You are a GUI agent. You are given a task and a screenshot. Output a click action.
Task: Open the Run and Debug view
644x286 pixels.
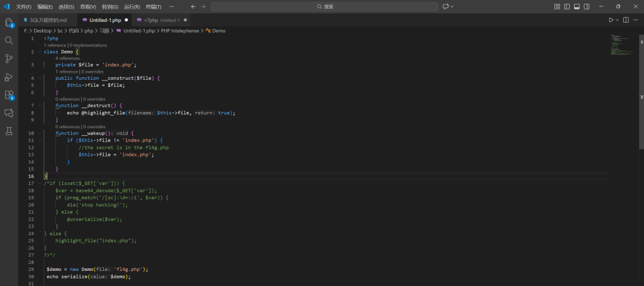point(9,77)
